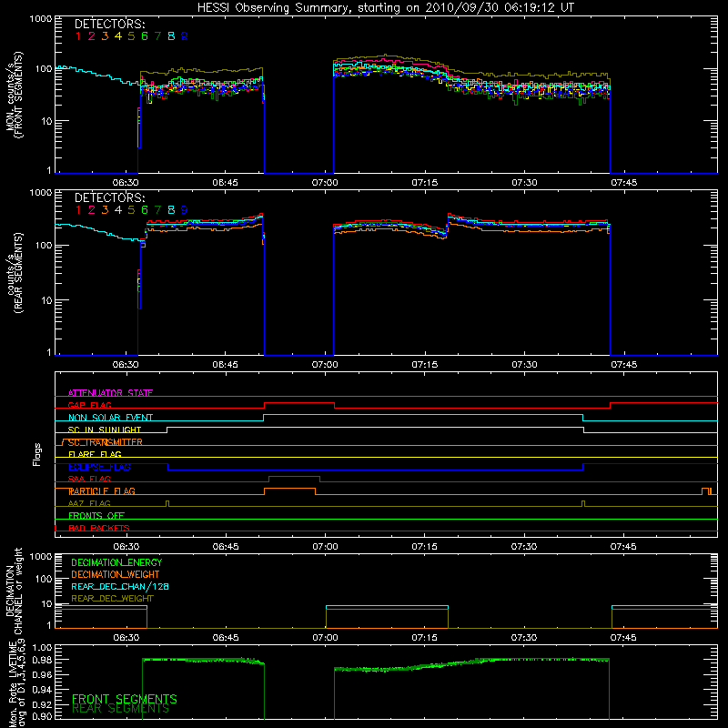Select yellow detector 4 in front segments legend

point(118,36)
